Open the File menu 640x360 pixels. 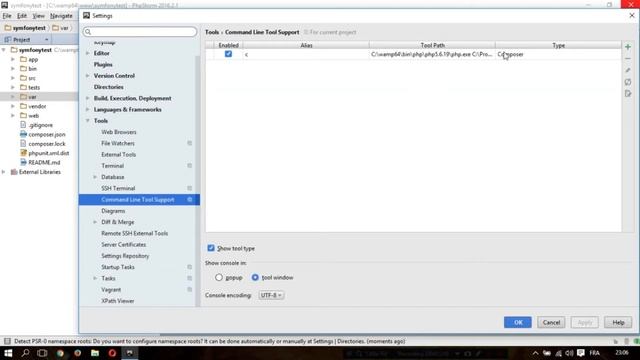click(7, 16)
